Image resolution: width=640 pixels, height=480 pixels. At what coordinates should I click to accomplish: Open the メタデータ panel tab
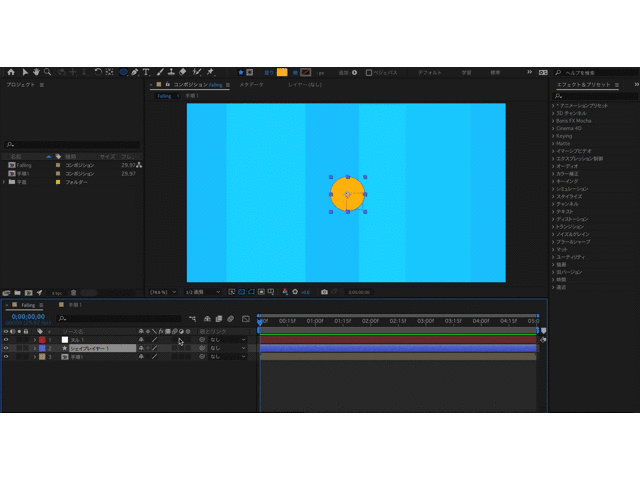[x=251, y=86]
